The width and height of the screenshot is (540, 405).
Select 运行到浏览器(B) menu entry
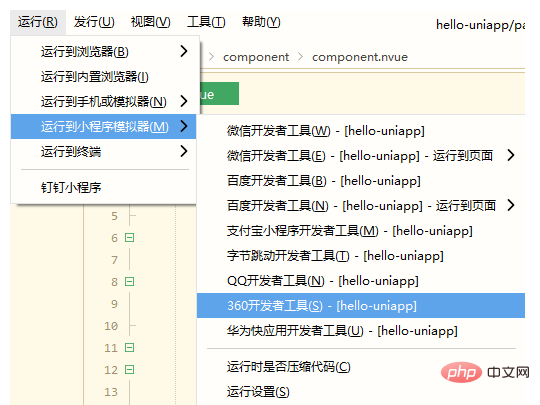pyautogui.click(x=104, y=52)
